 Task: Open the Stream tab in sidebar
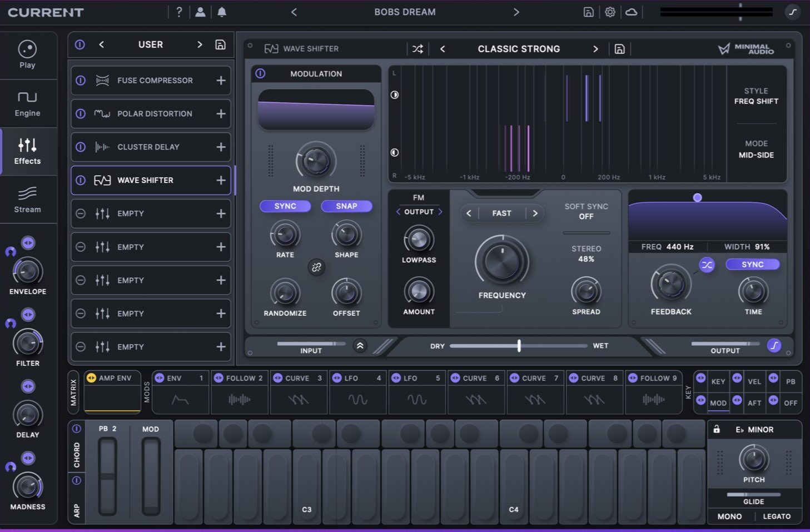[27, 200]
